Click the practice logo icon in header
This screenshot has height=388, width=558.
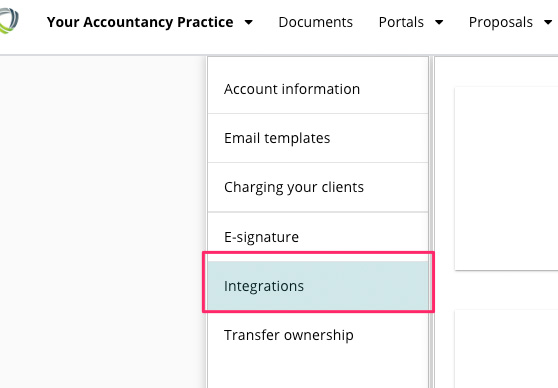click(9, 21)
